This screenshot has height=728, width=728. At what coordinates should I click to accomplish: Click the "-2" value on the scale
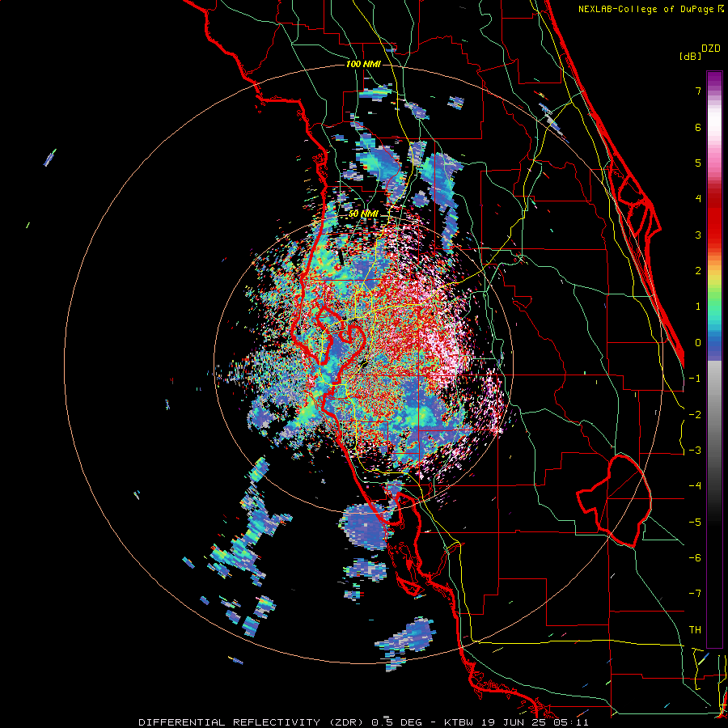695,415
